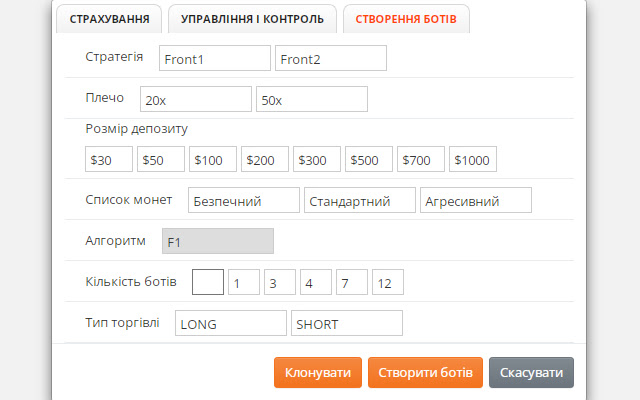Set bot count to 1
The height and width of the screenshot is (400, 640).
pyautogui.click(x=244, y=282)
